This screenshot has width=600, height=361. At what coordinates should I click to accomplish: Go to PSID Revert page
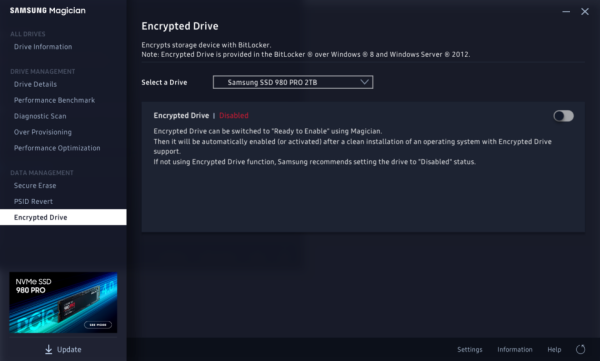click(33, 201)
